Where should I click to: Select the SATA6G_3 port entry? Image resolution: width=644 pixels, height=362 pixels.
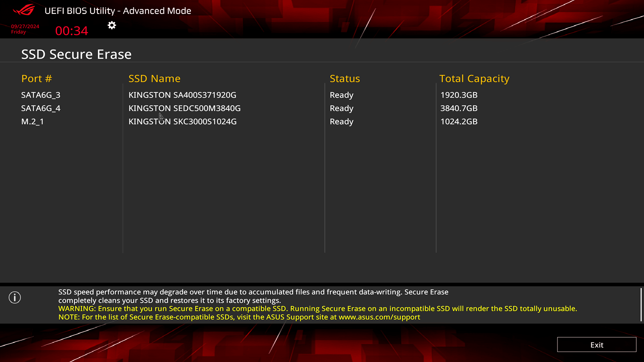41,95
